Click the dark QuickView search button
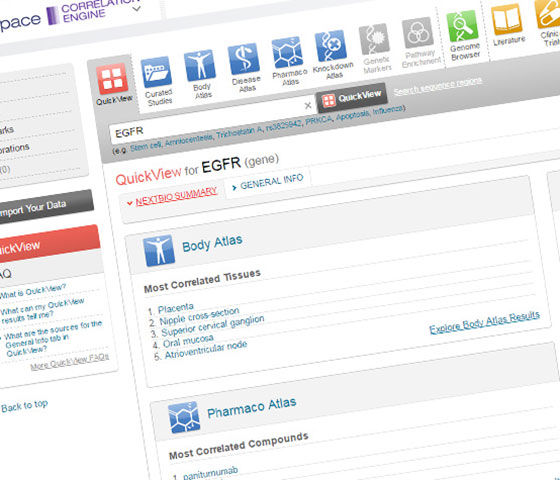This screenshot has height=480, width=560. tap(352, 98)
